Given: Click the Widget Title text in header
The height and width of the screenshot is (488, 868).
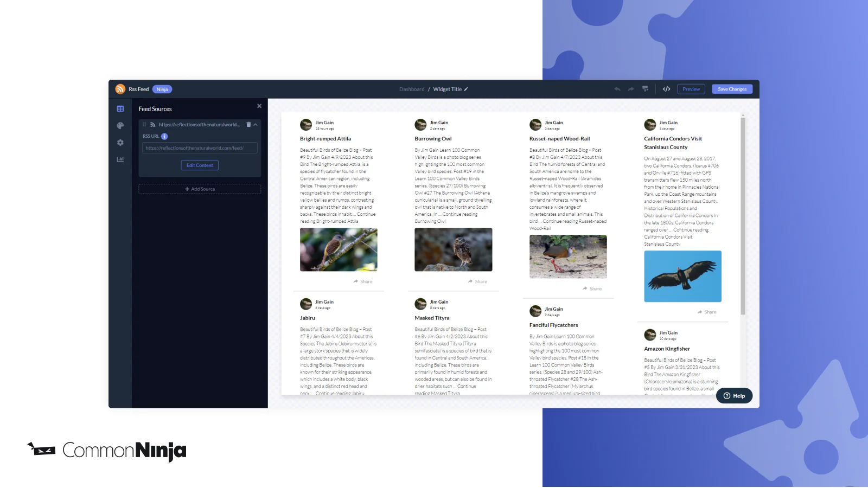Looking at the screenshot, I should pos(447,89).
